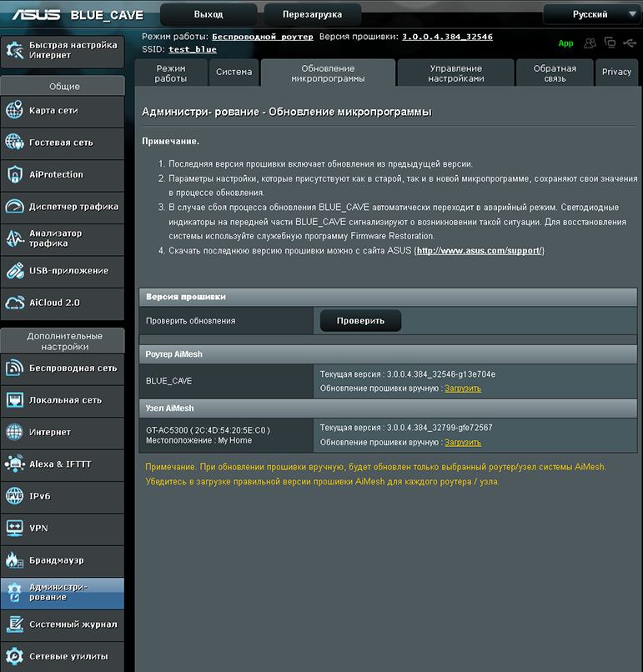Viewport: 643px width, 672px height.
Task: Open the Управление настройками tab
Action: tap(456, 73)
